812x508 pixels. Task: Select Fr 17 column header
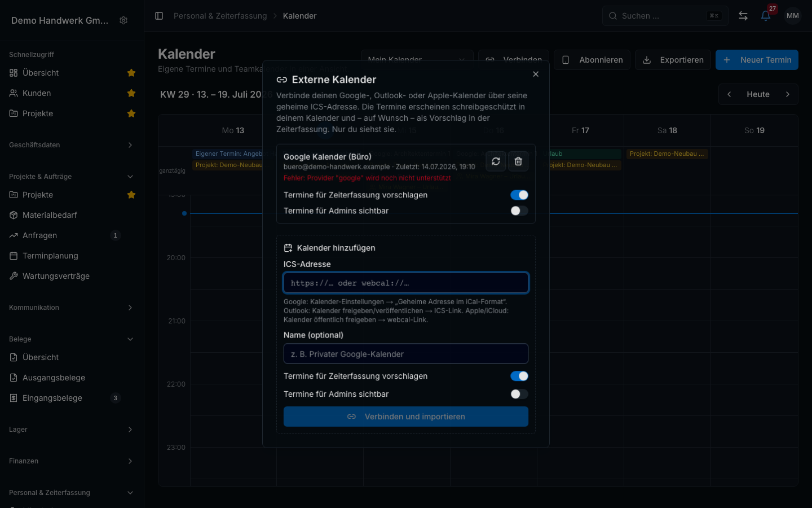pyautogui.click(x=580, y=130)
